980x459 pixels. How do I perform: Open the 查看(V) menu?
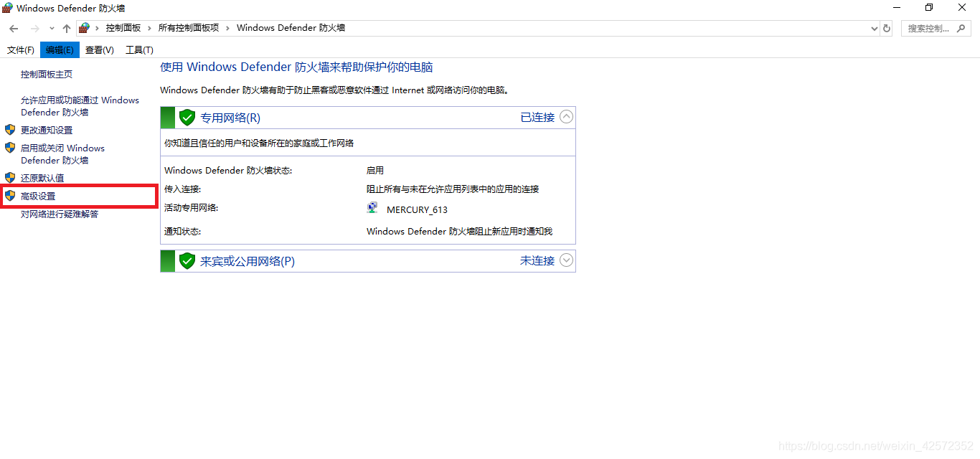99,49
